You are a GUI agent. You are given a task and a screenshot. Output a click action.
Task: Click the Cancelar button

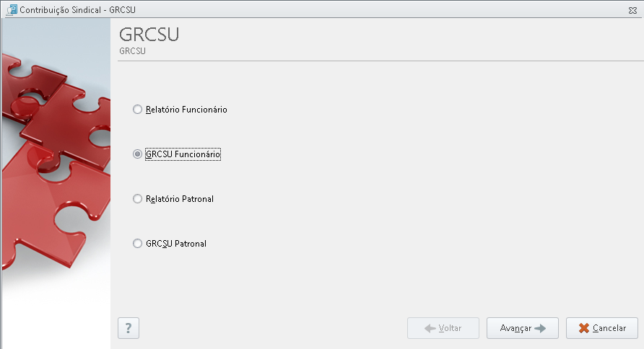[x=601, y=328]
